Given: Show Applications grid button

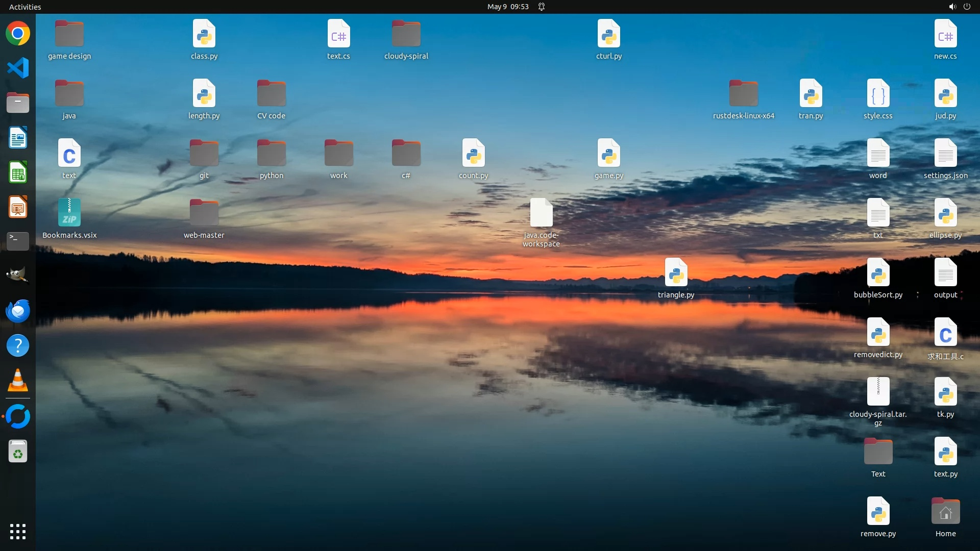Looking at the screenshot, I should pos(18,532).
